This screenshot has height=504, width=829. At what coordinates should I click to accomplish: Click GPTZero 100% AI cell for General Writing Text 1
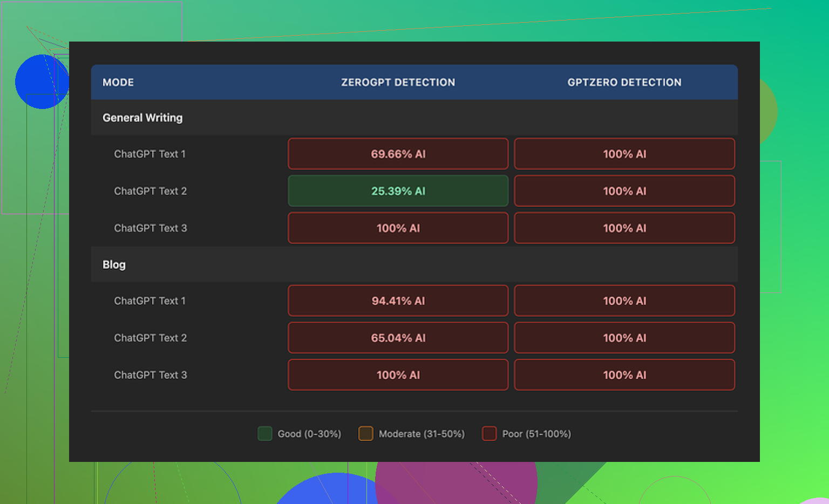coord(624,154)
